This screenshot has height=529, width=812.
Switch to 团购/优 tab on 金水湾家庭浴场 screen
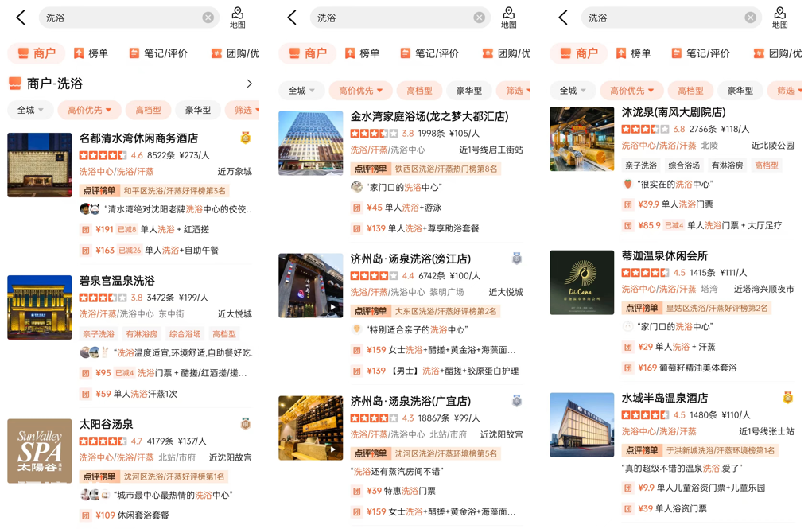[x=506, y=53]
